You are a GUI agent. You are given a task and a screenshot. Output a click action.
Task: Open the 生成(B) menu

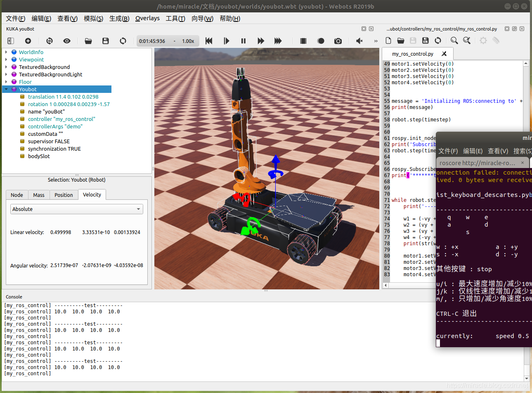(x=119, y=19)
